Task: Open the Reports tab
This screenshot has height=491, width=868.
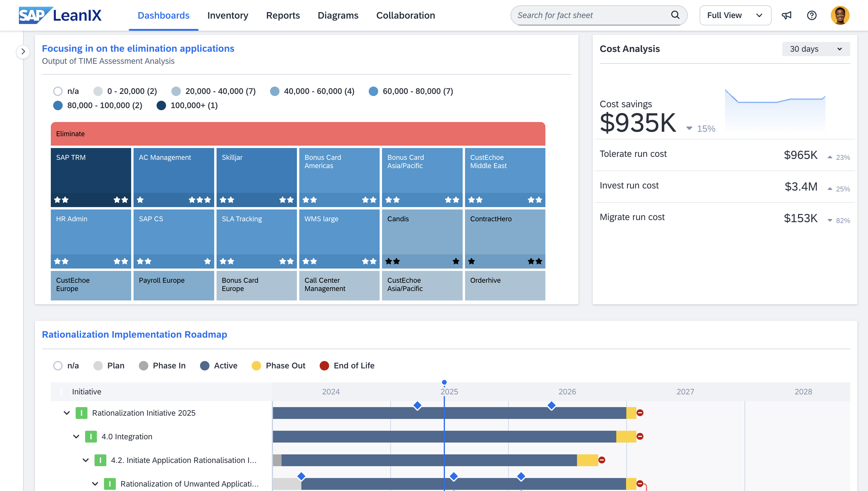Action: click(x=283, y=15)
